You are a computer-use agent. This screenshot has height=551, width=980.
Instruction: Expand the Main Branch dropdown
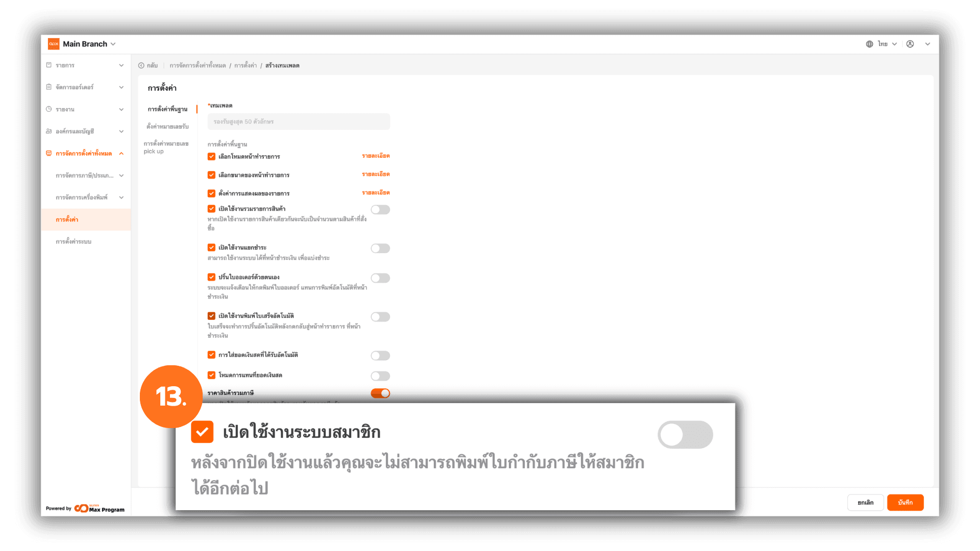point(113,44)
